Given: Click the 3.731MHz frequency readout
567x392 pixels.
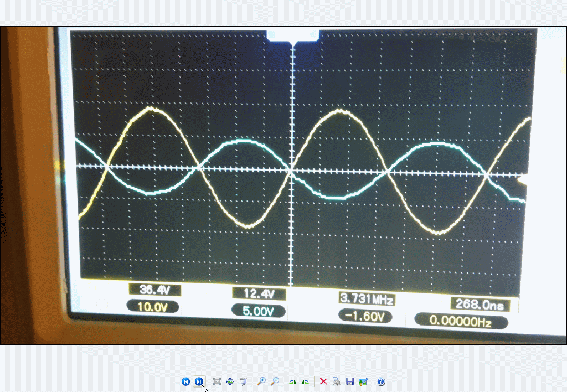Looking at the screenshot, I should 366,299.
